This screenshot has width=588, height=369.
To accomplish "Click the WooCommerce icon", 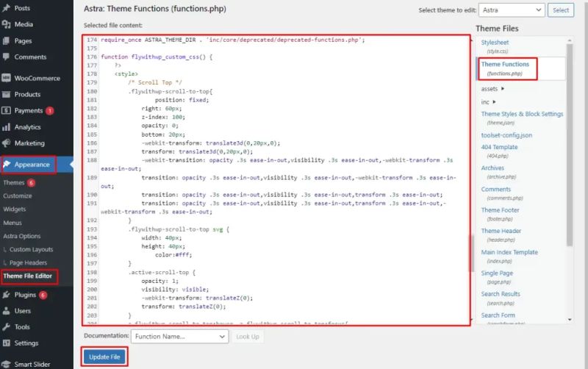I will (x=6, y=78).
